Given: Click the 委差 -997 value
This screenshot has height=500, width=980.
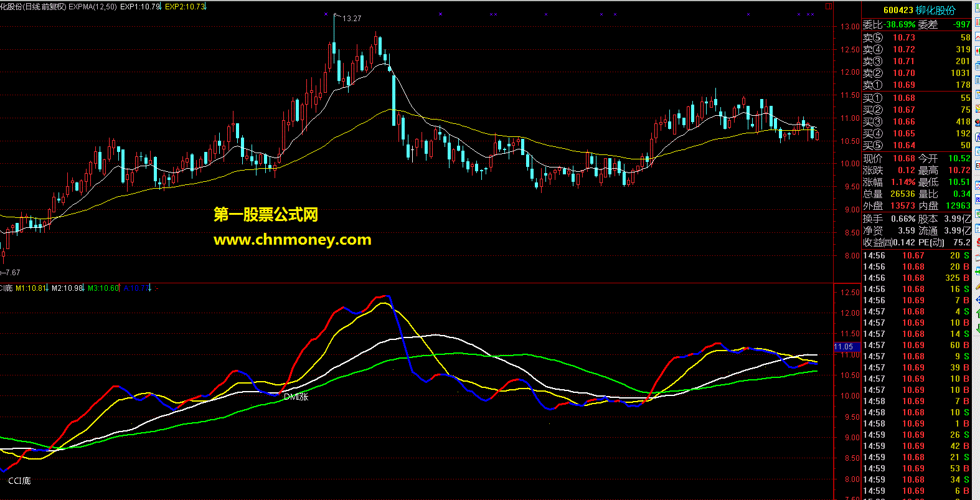Looking at the screenshot, I should pyautogui.click(x=962, y=25).
